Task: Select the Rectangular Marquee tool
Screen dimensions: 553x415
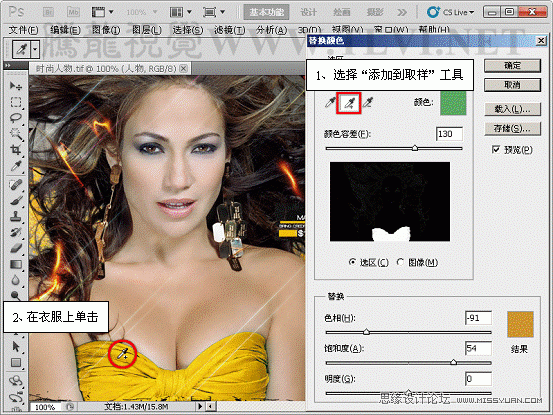Action: point(16,102)
